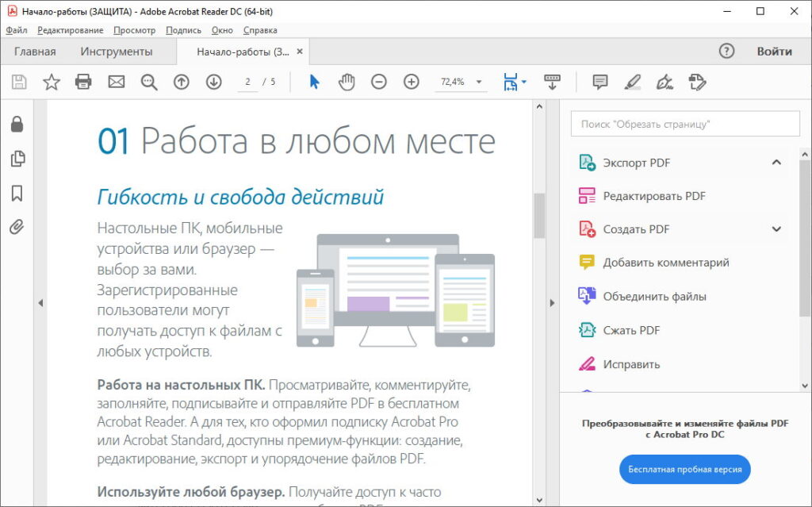The height and width of the screenshot is (507, 812).
Task: Open the Подпись menu
Action: pyautogui.click(x=183, y=30)
